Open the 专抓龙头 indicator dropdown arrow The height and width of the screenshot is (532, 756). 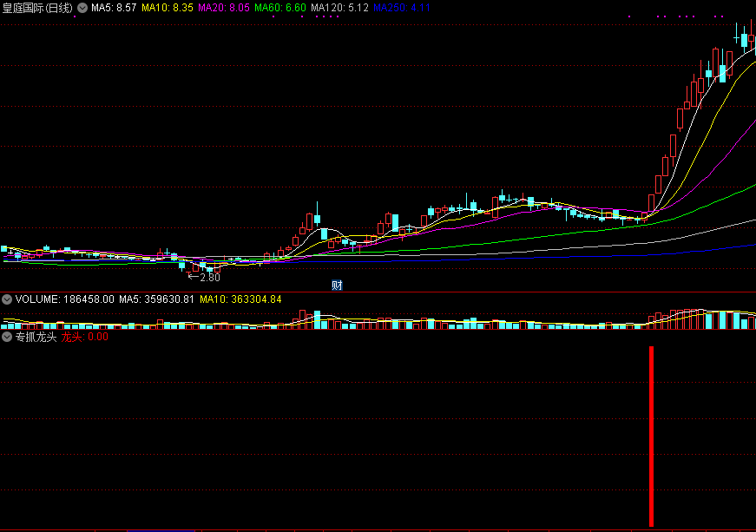click(7, 337)
